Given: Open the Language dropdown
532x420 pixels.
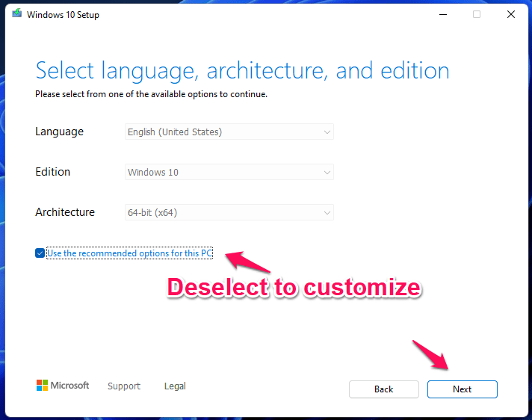Looking at the screenshot, I should 229,132.
